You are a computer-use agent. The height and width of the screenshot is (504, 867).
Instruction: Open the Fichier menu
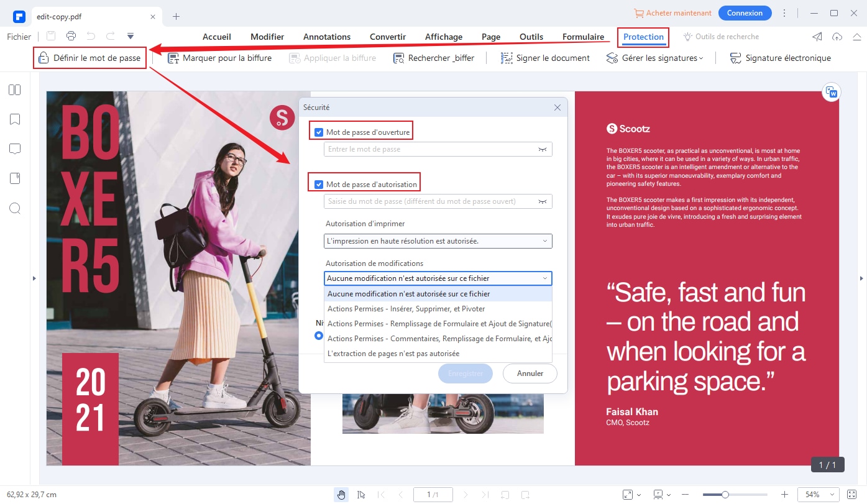[x=19, y=37]
